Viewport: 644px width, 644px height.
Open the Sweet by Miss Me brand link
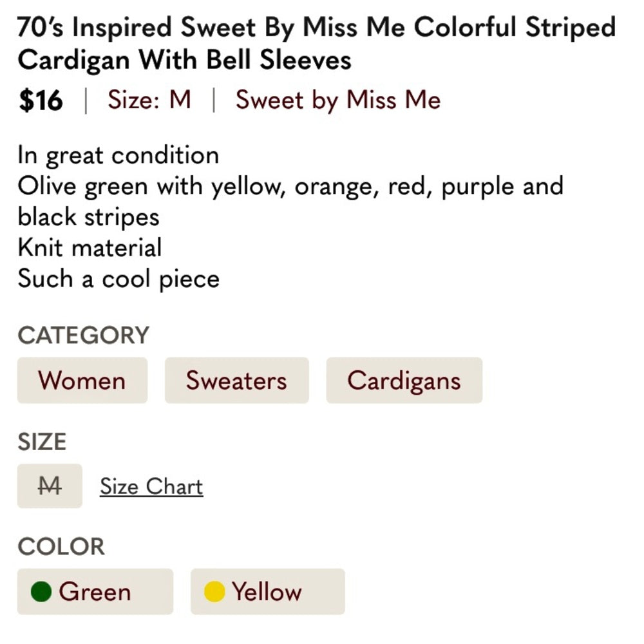point(338,100)
